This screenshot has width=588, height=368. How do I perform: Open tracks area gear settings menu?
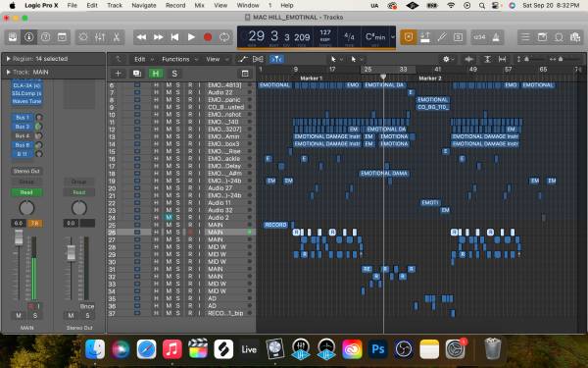448,59
